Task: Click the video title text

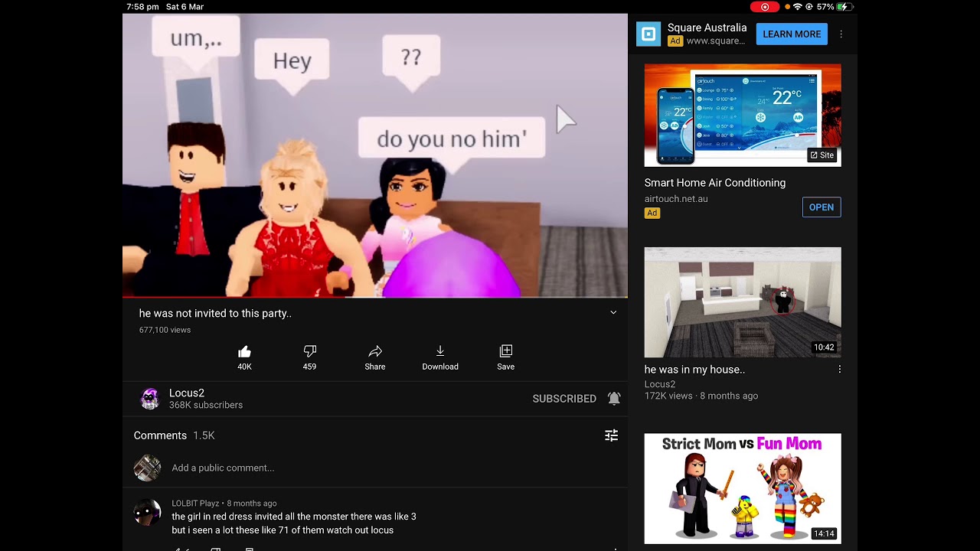Action: [215, 313]
